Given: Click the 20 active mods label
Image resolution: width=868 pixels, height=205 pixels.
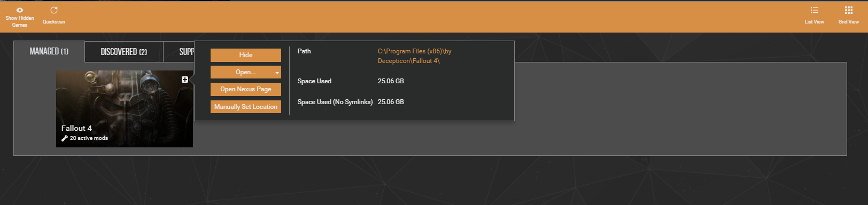Looking at the screenshot, I should 89,138.
